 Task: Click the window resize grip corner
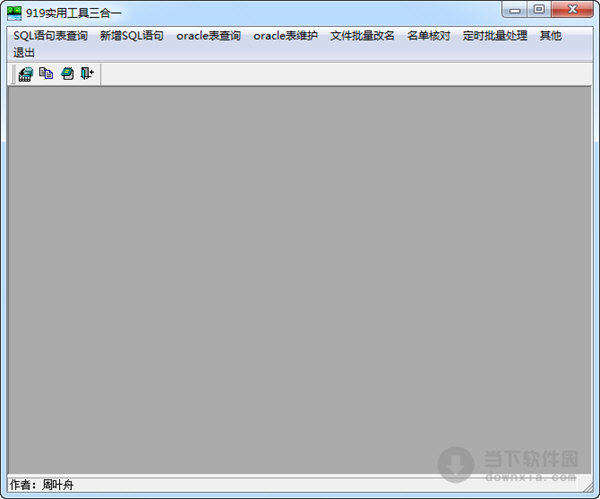point(587,487)
